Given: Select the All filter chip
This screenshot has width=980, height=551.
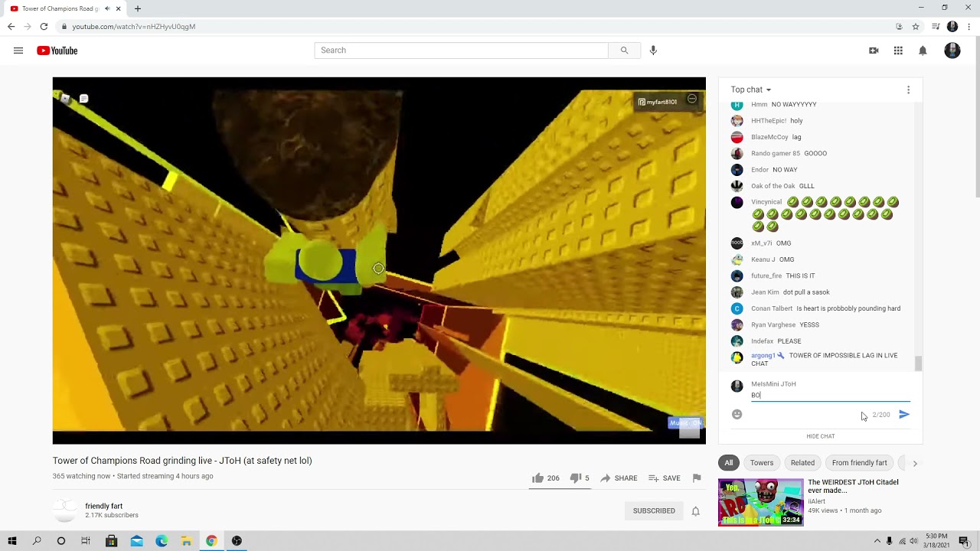Looking at the screenshot, I should point(729,463).
